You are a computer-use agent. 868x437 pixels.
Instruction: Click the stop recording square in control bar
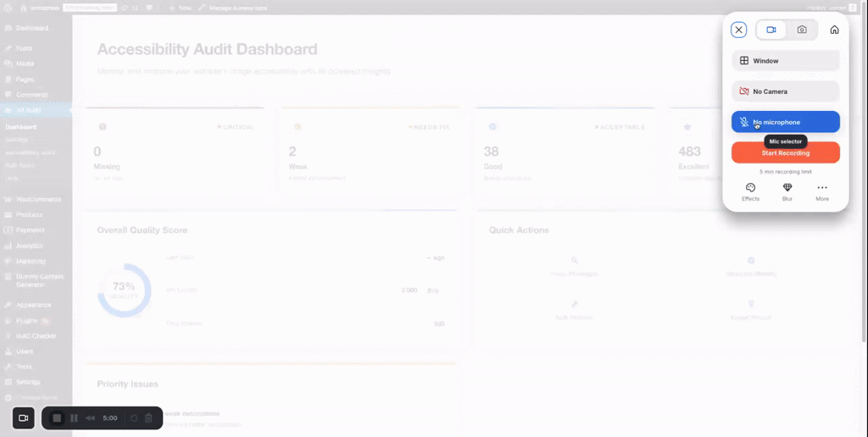click(x=57, y=418)
